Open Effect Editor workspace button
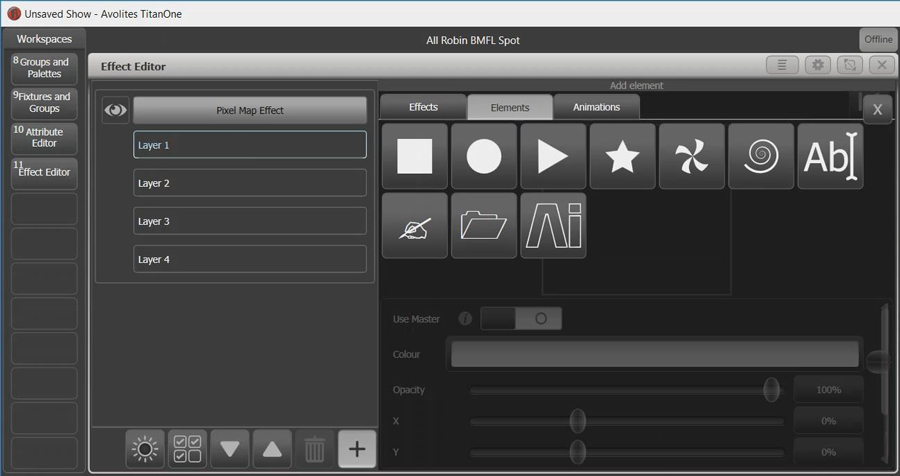Viewport: 900px width, 476px height. coord(44,173)
